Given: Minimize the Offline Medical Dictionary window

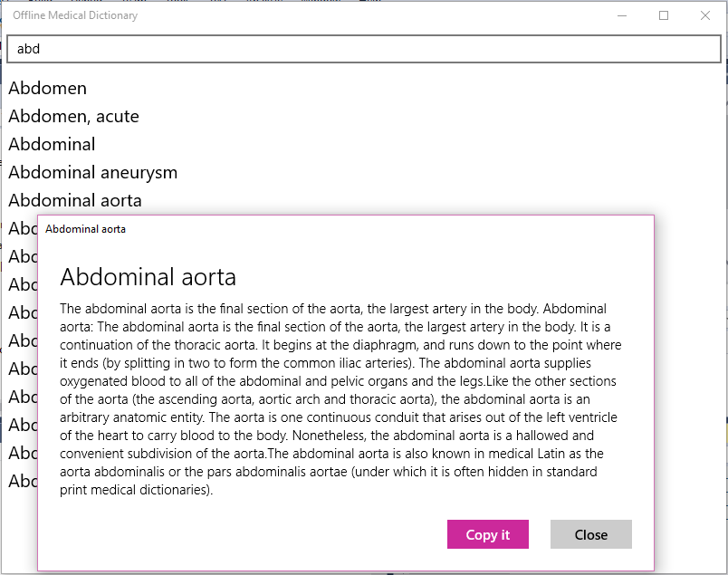Looking at the screenshot, I should coord(622,16).
